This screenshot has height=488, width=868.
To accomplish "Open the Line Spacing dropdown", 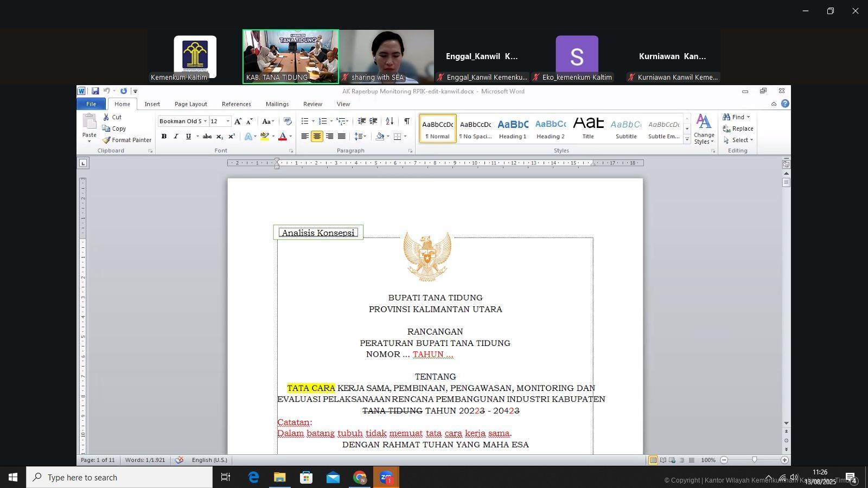I will coord(360,137).
